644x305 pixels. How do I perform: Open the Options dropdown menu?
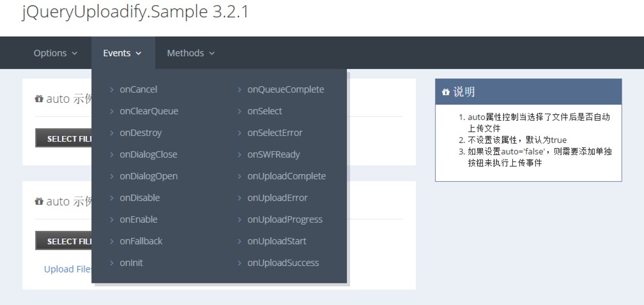56,53
